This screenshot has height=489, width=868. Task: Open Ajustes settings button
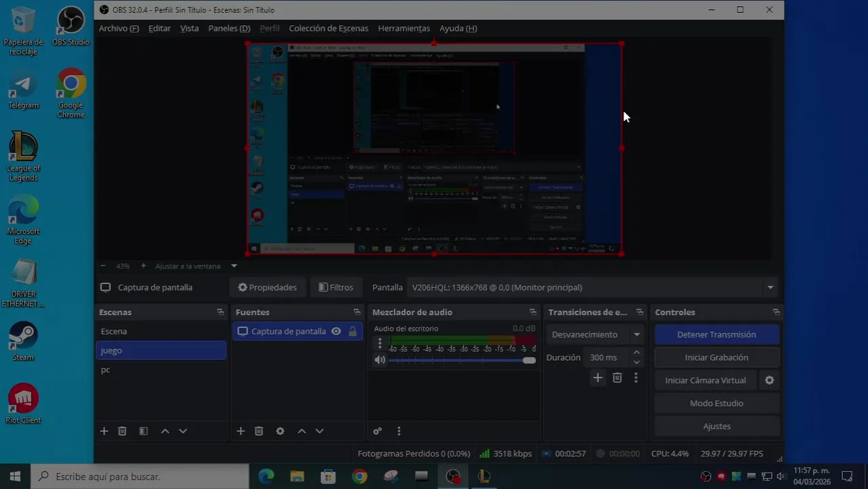click(x=717, y=427)
